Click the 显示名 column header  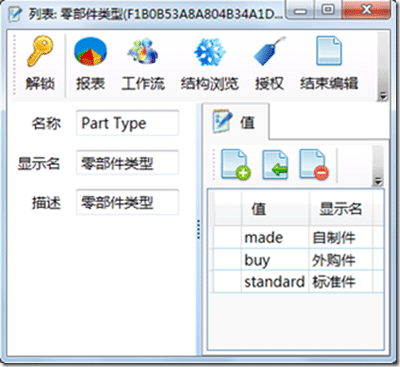tap(341, 209)
